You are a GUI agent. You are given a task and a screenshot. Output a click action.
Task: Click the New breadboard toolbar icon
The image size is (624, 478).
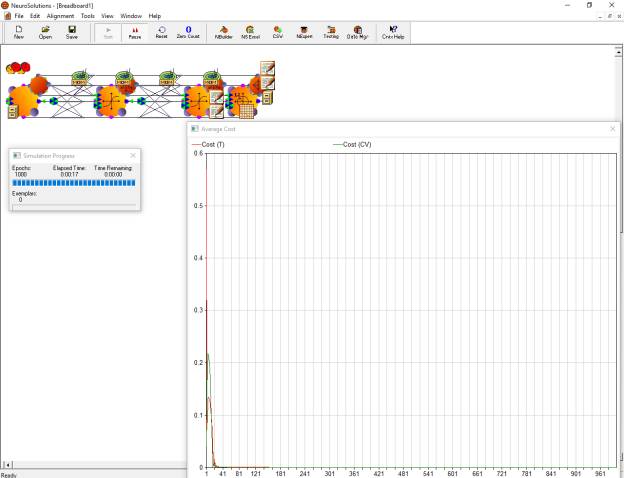(x=19, y=32)
